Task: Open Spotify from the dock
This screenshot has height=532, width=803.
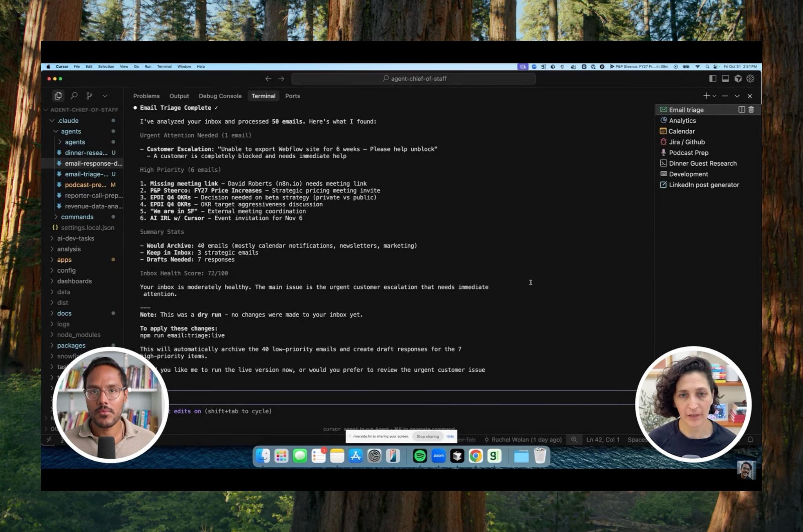Action: click(420, 456)
